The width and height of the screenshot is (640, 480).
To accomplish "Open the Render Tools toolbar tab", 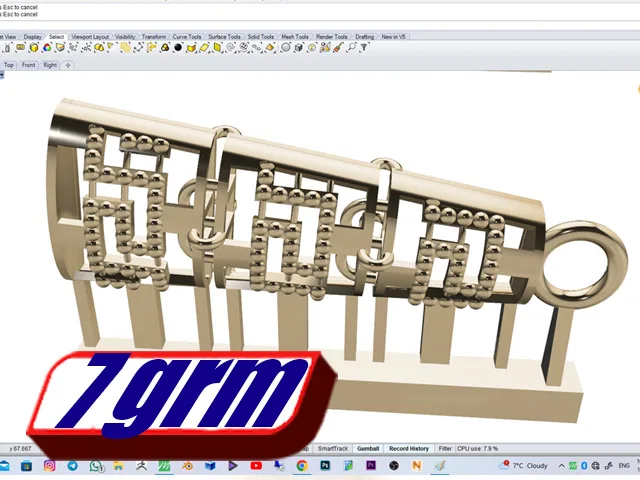I will (x=332, y=37).
